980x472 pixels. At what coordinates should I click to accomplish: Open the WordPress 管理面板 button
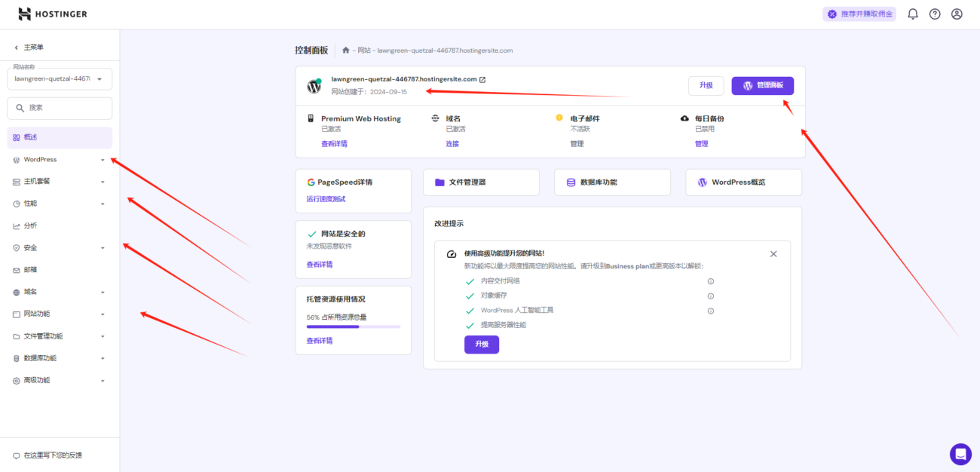pos(762,85)
